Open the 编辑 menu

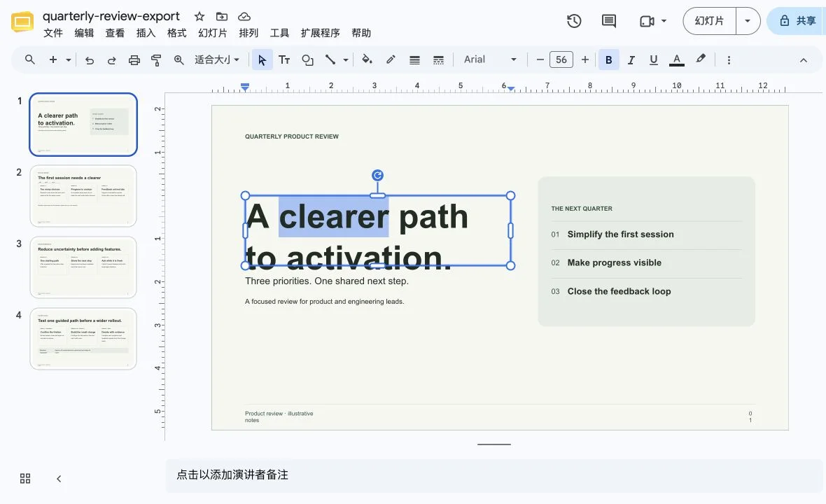tap(84, 33)
